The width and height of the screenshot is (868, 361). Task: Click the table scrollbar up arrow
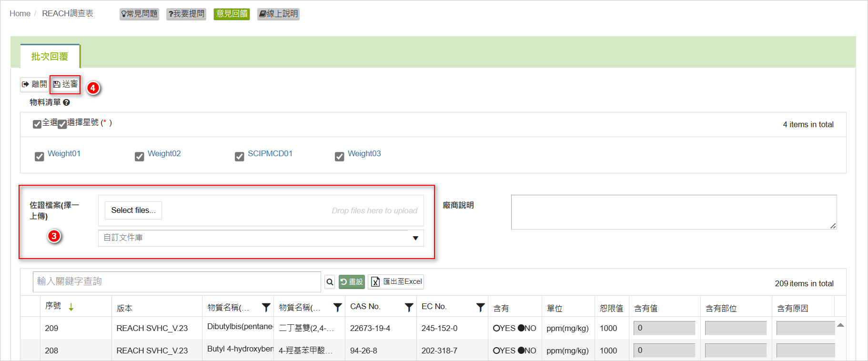(x=841, y=325)
